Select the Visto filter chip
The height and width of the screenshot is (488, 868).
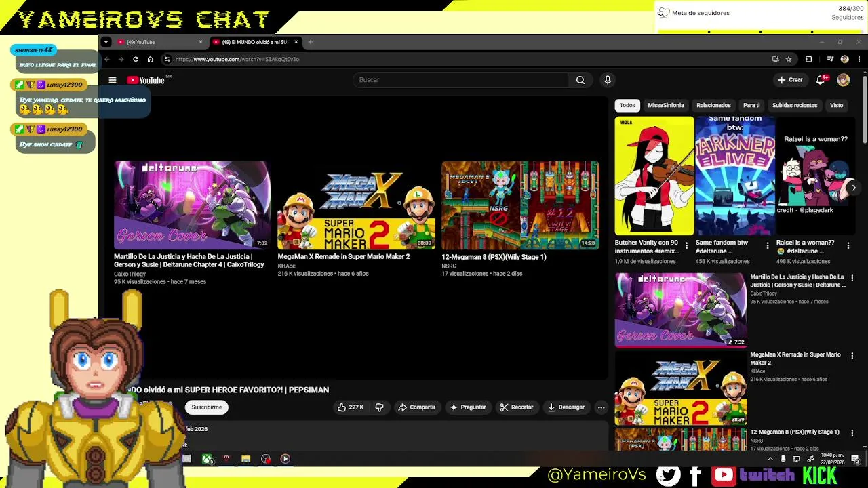pyautogui.click(x=836, y=105)
